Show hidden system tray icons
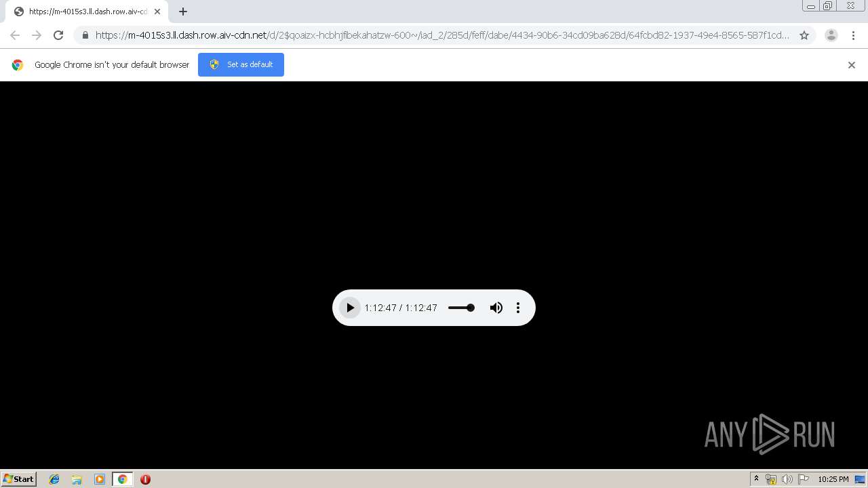Image resolution: width=868 pixels, height=488 pixels. (756, 479)
